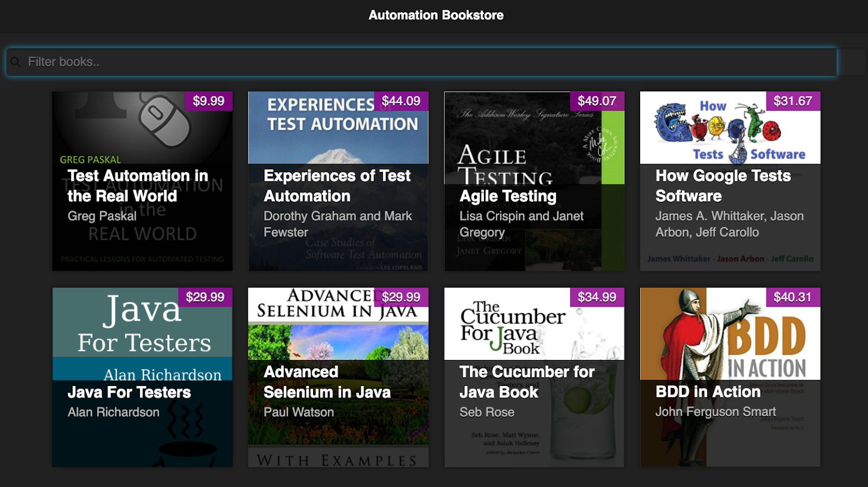Click The Cucumber for Java Book title
868x487 pixels.
526,382
